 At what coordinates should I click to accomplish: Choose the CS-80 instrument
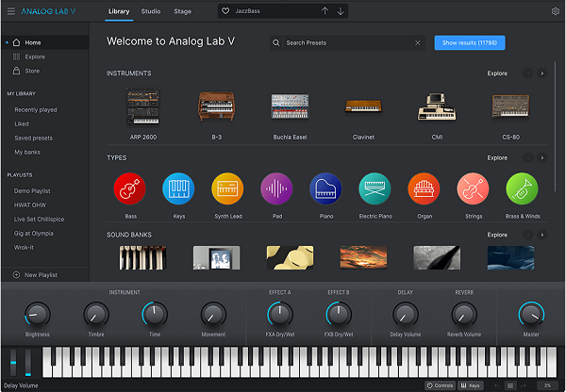pyautogui.click(x=510, y=106)
